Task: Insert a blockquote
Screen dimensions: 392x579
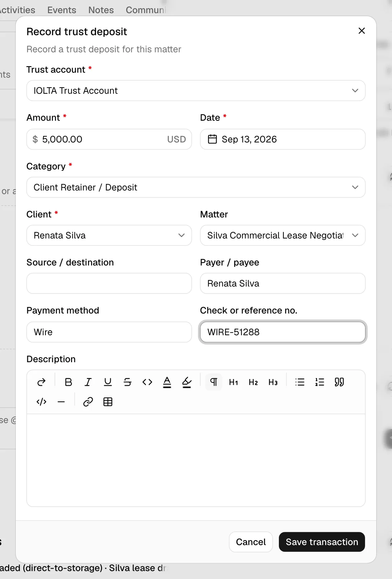Action: point(339,382)
